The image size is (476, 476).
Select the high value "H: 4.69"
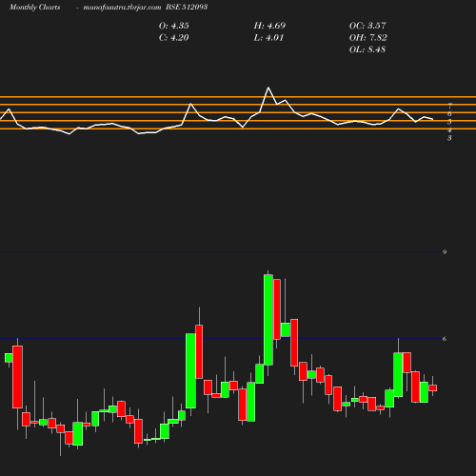coord(269,26)
